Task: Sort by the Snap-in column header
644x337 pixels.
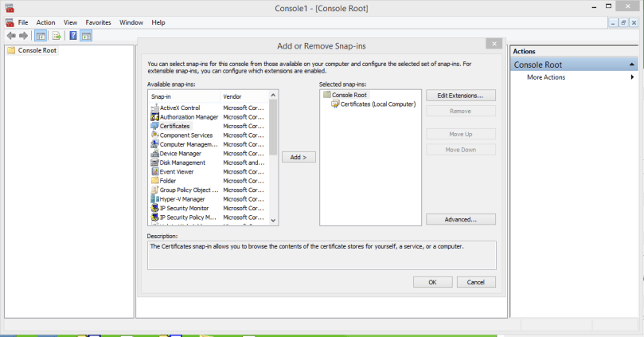Action: click(184, 96)
